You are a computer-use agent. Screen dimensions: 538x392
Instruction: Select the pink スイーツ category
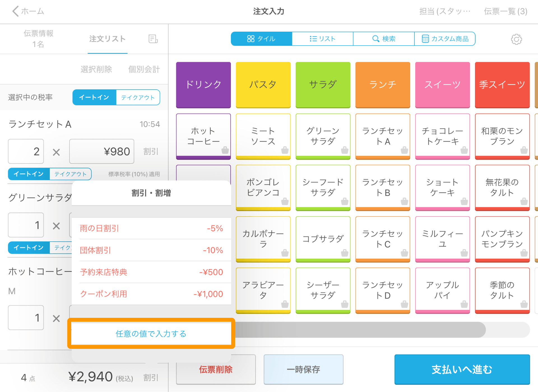[442, 85]
